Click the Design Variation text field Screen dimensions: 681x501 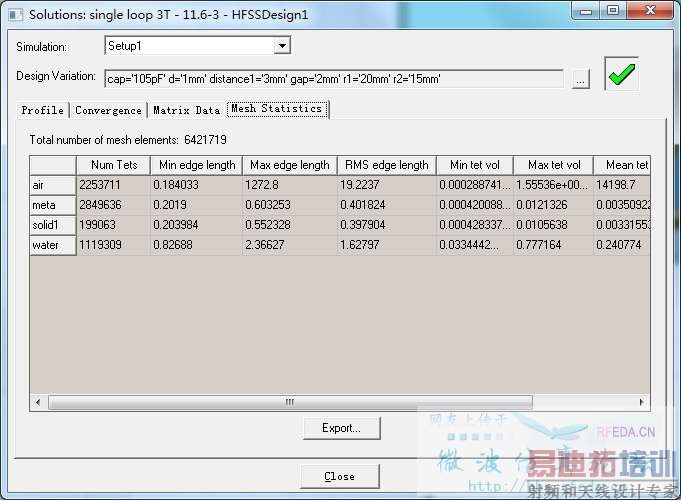coord(334,79)
